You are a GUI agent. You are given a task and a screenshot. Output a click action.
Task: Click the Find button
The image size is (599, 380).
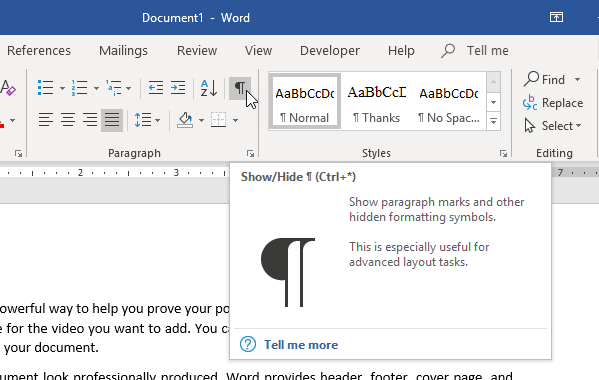pos(544,79)
